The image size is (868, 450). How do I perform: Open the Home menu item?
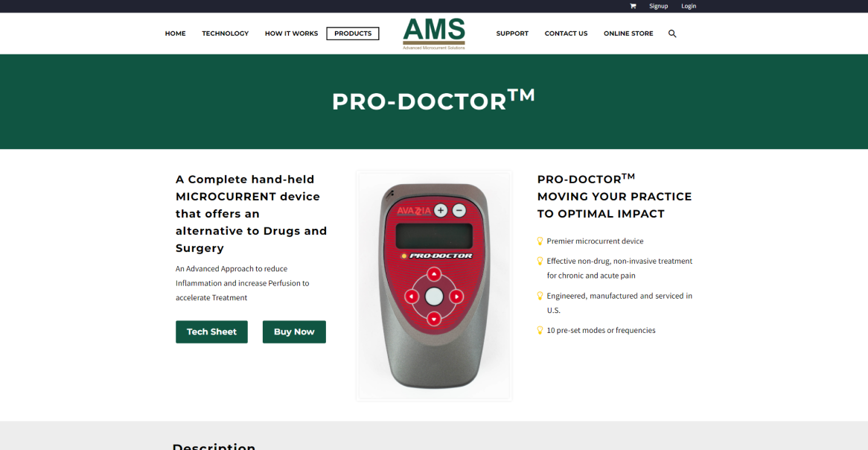[175, 34]
